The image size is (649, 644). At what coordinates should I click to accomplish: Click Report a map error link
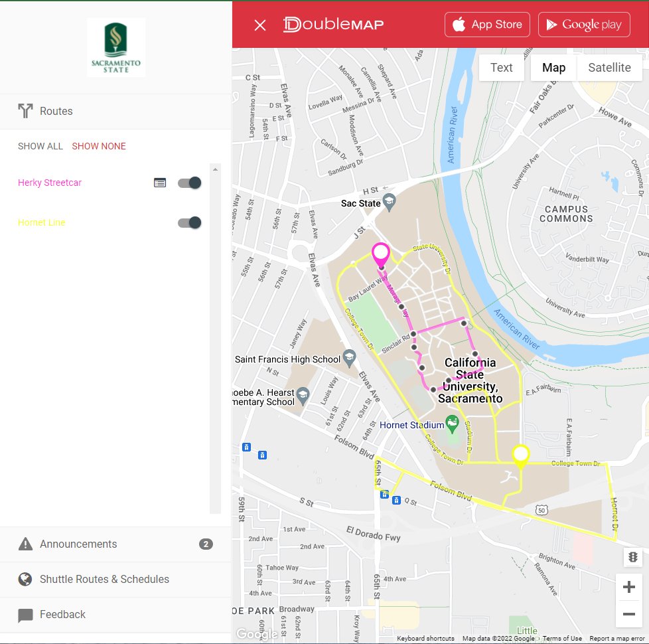click(616, 638)
